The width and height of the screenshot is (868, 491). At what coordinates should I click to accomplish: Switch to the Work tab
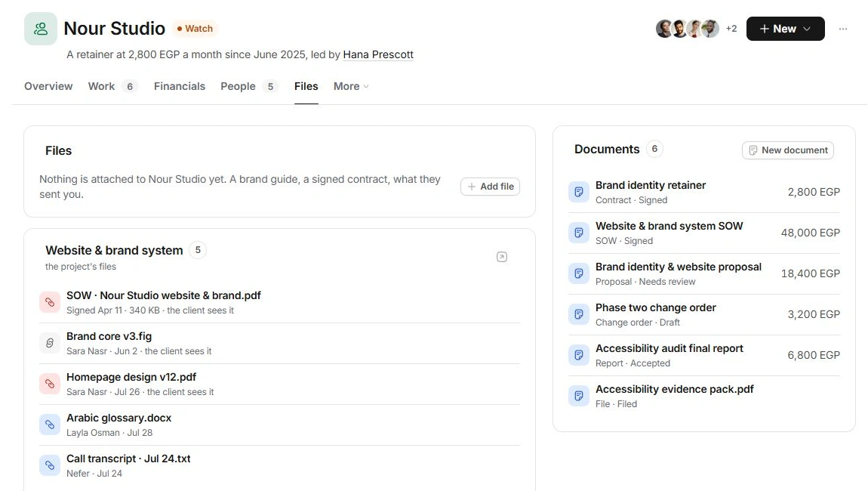tap(112, 86)
